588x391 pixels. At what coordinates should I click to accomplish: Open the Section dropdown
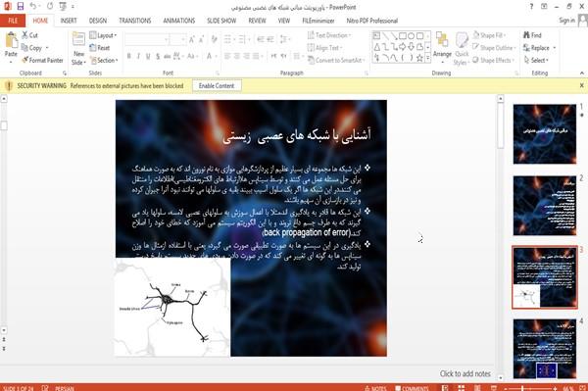(104, 60)
